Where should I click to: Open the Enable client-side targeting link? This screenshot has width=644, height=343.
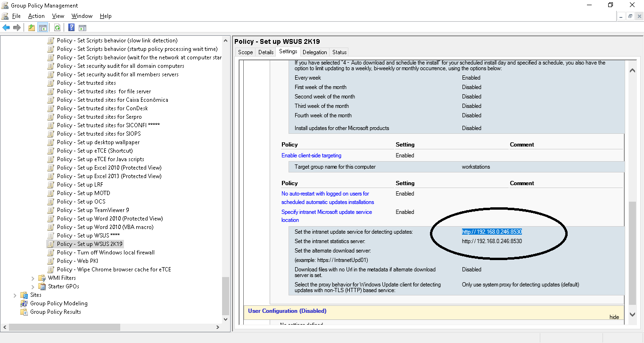311,155
